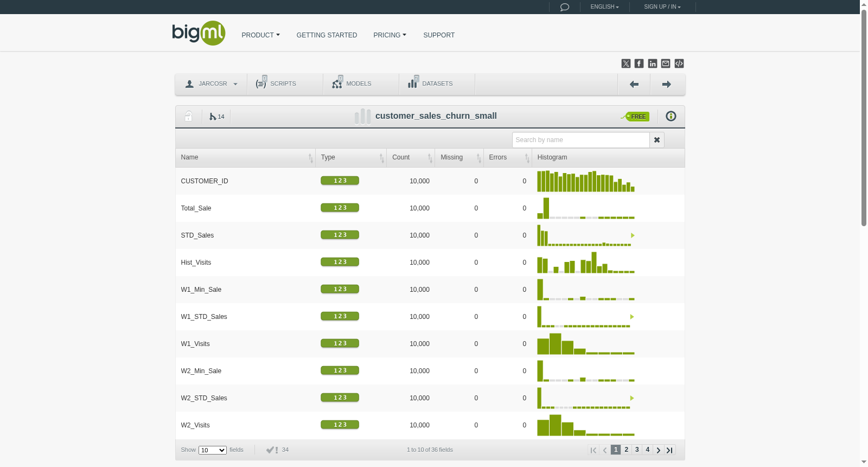
Task: Sort fields by Missing column
Action: pos(459,158)
